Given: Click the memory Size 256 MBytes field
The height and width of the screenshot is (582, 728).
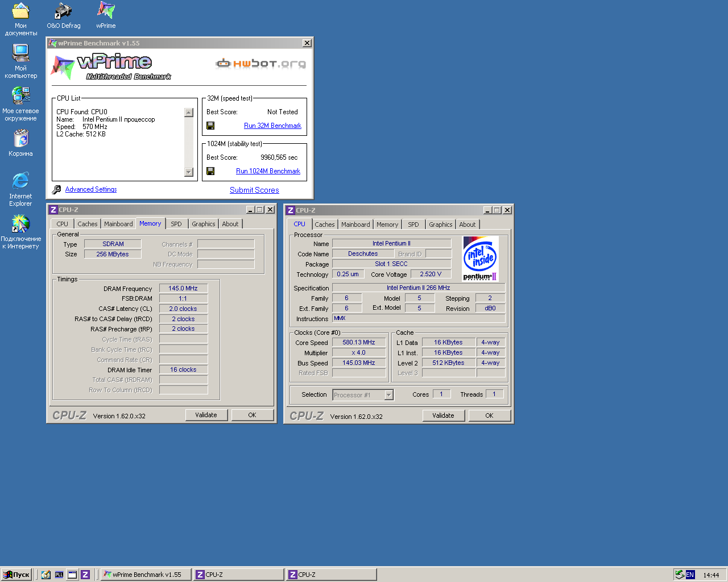Looking at the screenshot, I should tap(113, 254).
